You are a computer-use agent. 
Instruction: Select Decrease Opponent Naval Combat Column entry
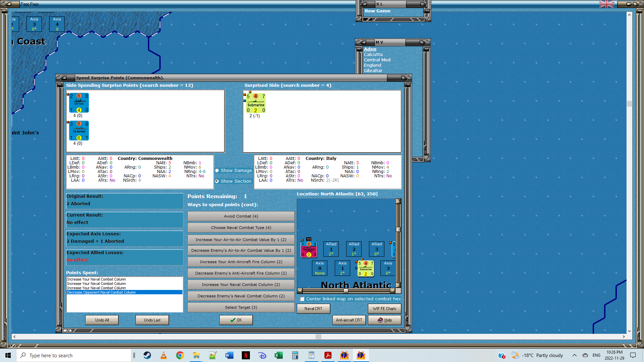pyautogui.click(x=101, y=293)
